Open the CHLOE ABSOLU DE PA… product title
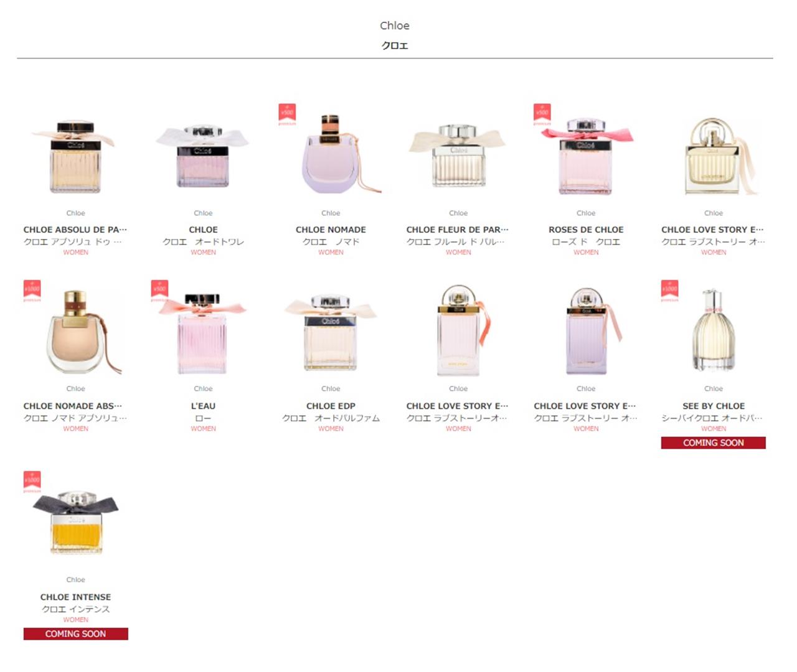The height and width of the screenshot is (672, 797). [75, 230]
